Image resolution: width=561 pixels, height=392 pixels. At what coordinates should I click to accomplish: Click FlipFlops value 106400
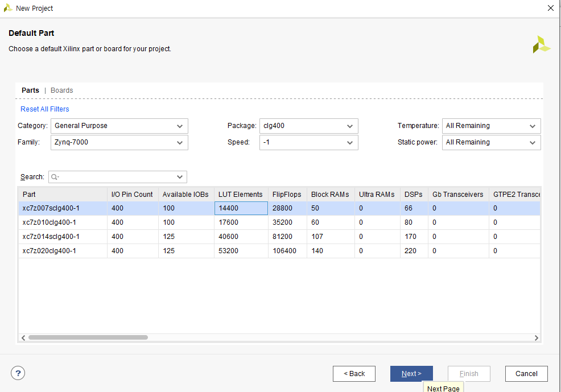[x=287, y=251]
